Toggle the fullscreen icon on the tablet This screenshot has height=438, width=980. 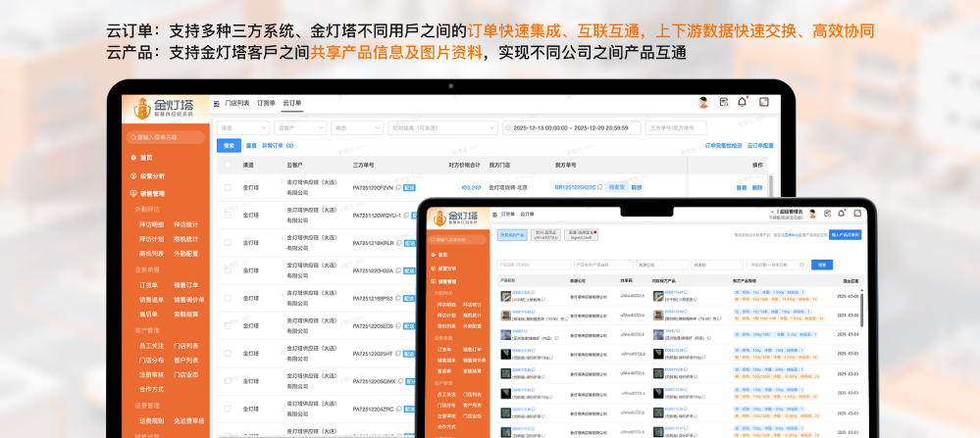point(855,214)
